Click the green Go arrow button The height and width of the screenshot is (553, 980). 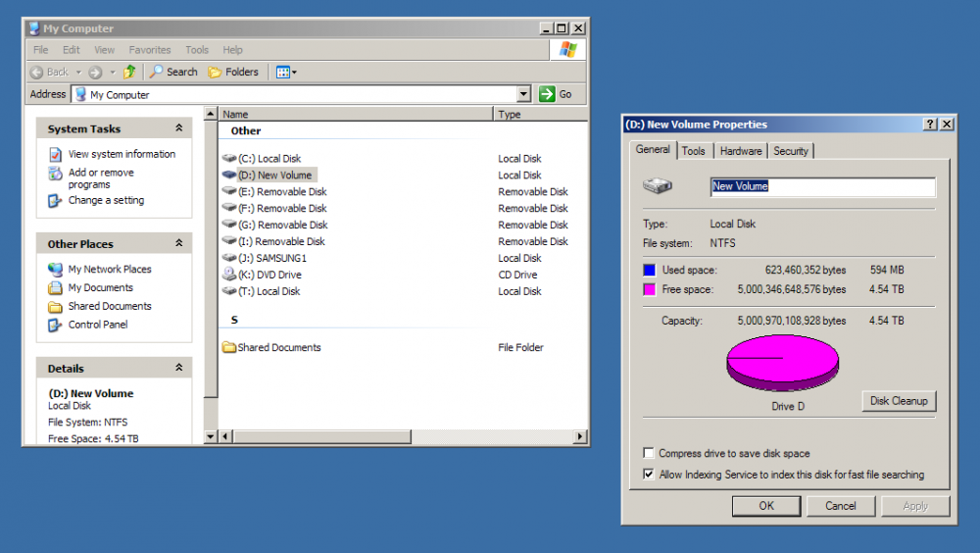pos(548,94)
